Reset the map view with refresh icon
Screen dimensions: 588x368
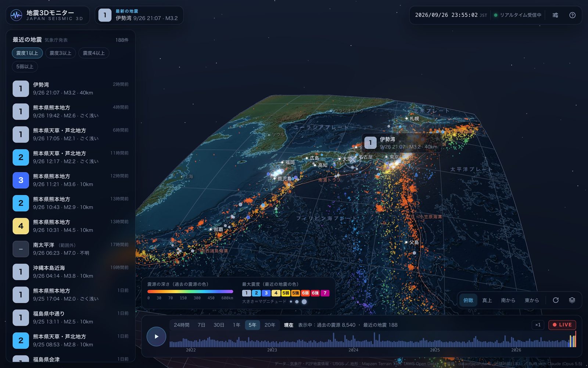click(556, 300)
